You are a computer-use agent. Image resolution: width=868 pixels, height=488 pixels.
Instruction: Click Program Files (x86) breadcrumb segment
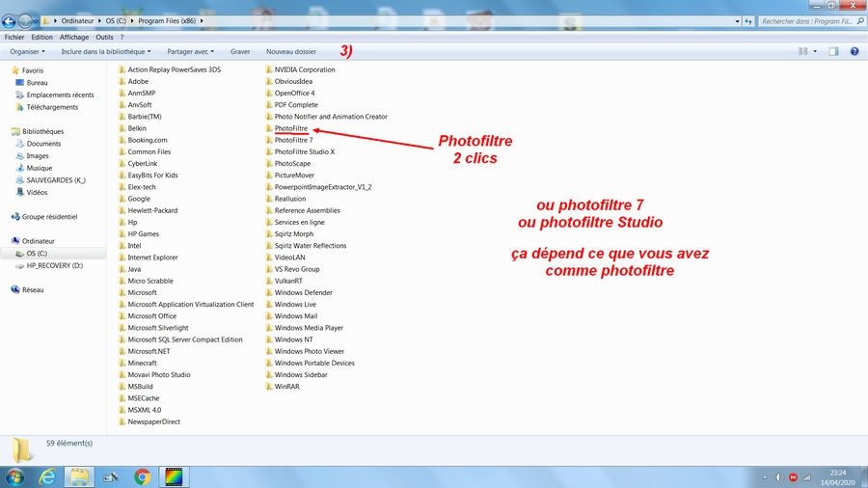(167, 21)
